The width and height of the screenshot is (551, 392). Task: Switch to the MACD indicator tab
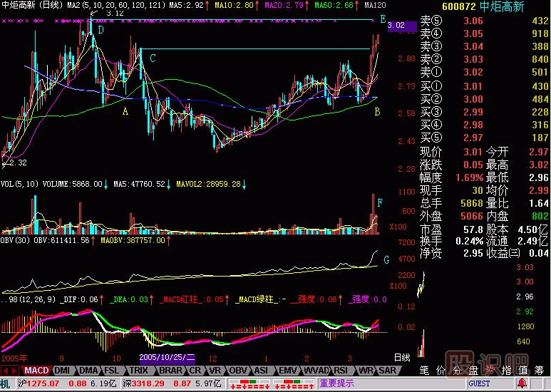pos(36,371)
